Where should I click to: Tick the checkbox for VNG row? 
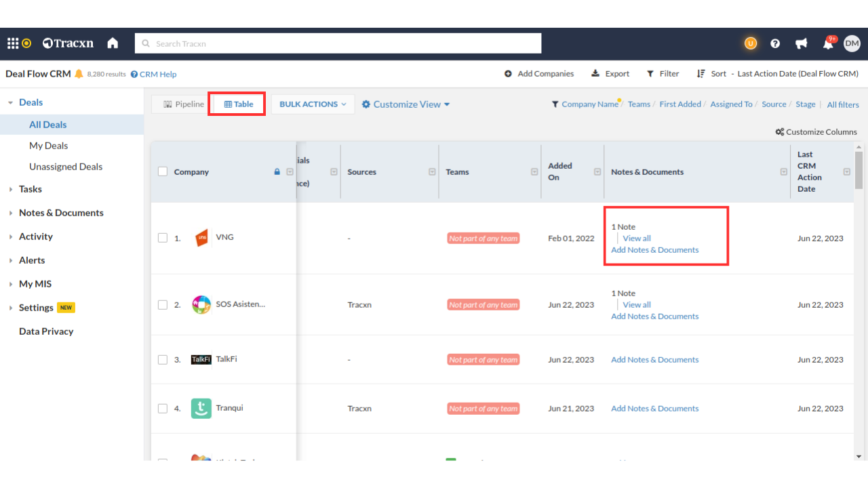pos(163,238)
